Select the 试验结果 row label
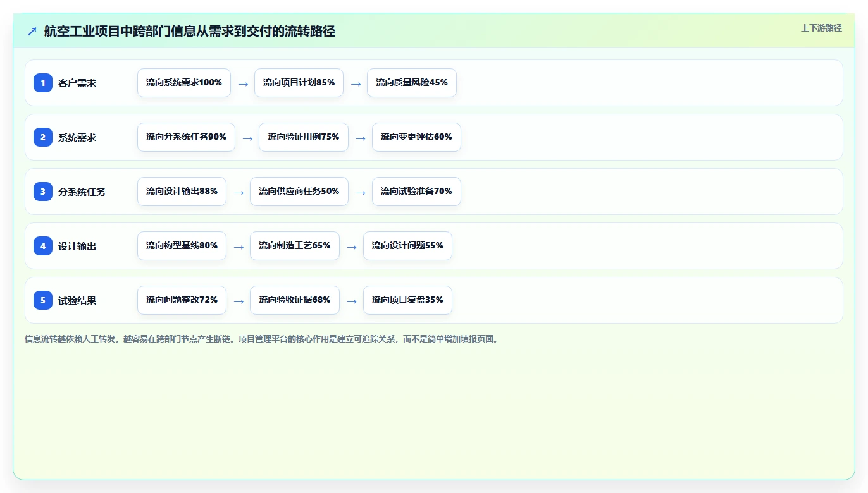Image resolution: width=868 pixels, height=493 pixels. pyautogui.click(x=77, y=300)
